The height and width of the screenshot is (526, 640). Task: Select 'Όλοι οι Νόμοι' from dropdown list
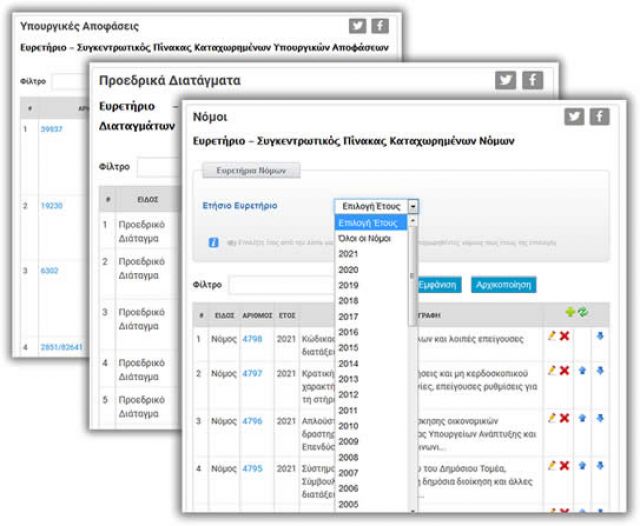pyautogui.click(x=364, y=238)
